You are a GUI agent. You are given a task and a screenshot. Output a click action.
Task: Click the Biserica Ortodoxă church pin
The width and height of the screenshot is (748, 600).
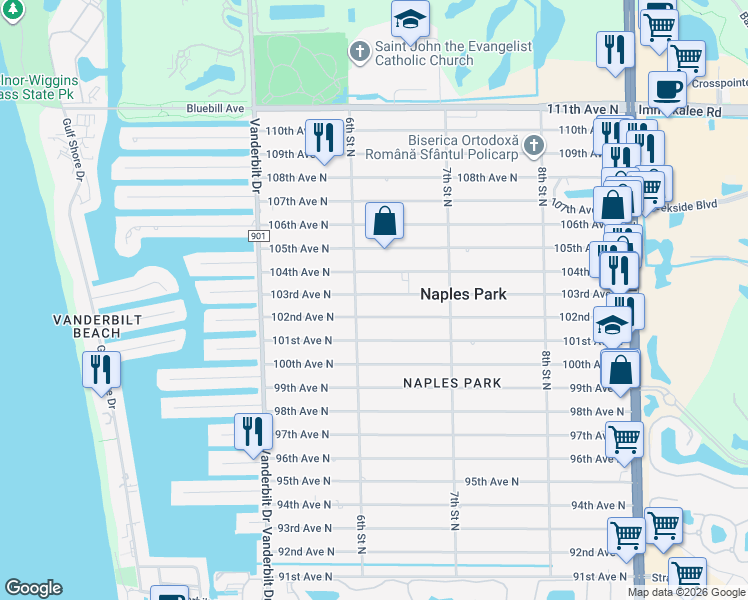tap(533, 145)
